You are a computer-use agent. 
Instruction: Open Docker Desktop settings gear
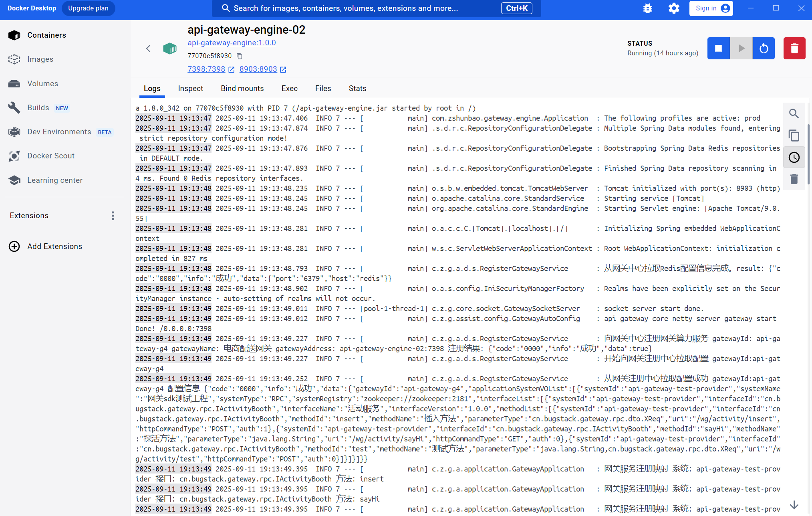pyautogui.click(x=674, y=8)
